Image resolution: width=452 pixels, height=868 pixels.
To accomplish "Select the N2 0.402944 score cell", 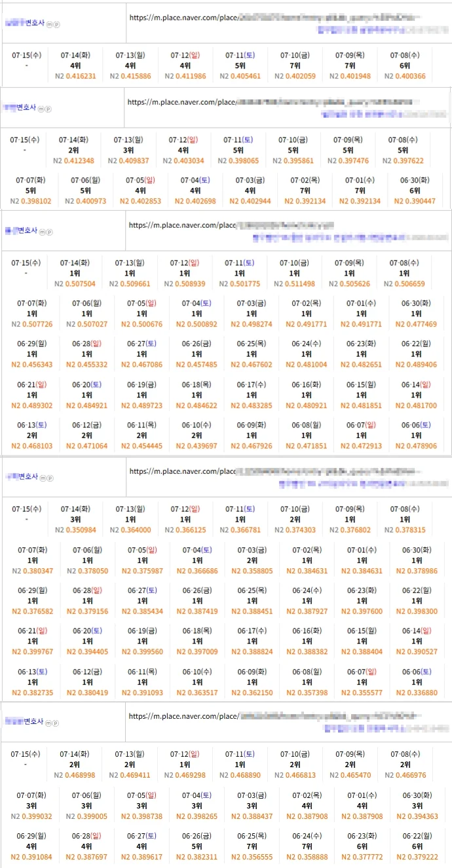I will (x=251, y=201).
